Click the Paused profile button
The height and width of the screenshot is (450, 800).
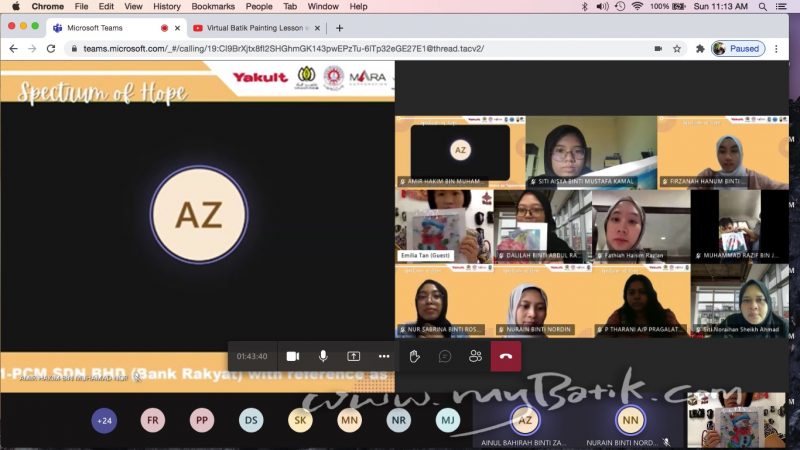738,48
